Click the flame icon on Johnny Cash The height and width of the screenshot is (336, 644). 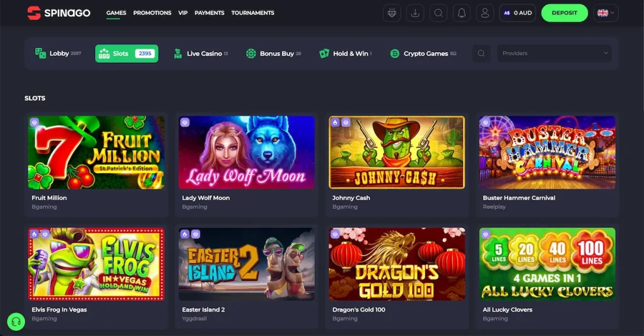pyautogui.click(x=335, y=122)
